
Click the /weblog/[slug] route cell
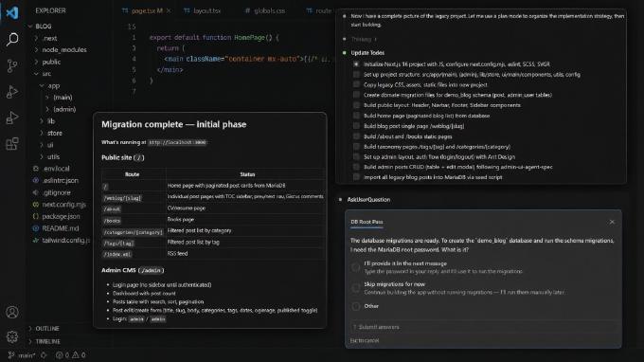coord(122,198)
